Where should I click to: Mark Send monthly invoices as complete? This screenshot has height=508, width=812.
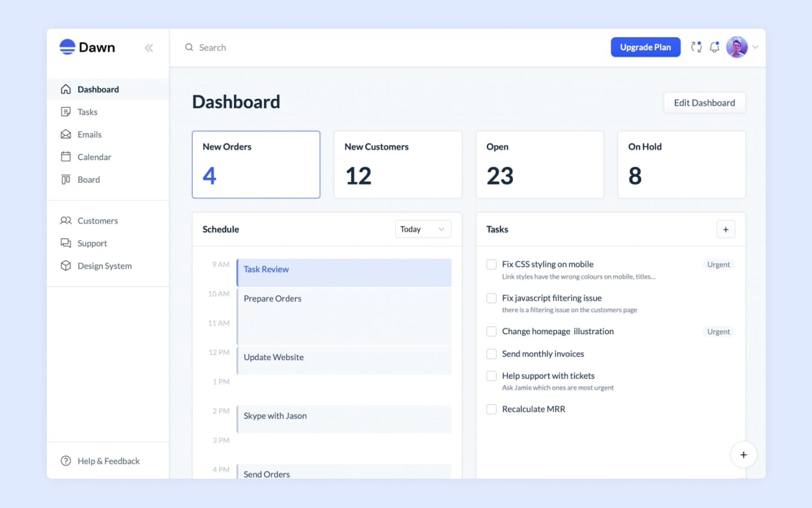coord(491,354)
